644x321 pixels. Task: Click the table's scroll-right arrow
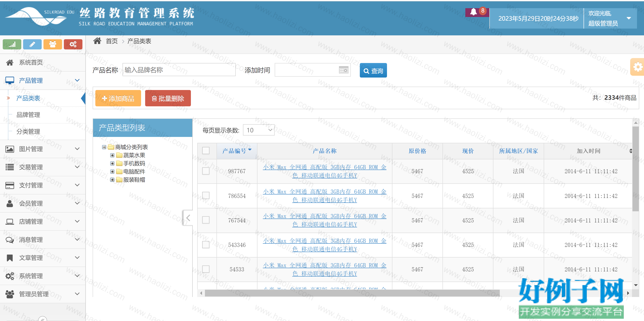pos(628,293)
